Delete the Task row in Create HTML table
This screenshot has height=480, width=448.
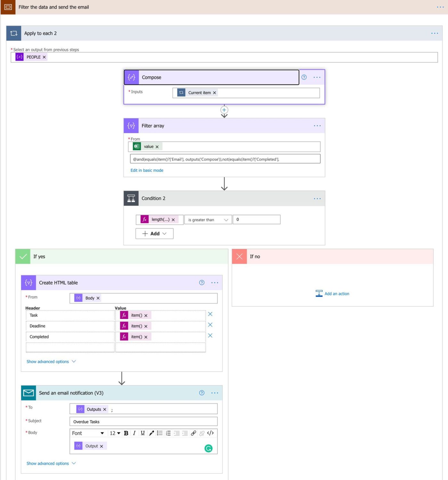[210, 314]
